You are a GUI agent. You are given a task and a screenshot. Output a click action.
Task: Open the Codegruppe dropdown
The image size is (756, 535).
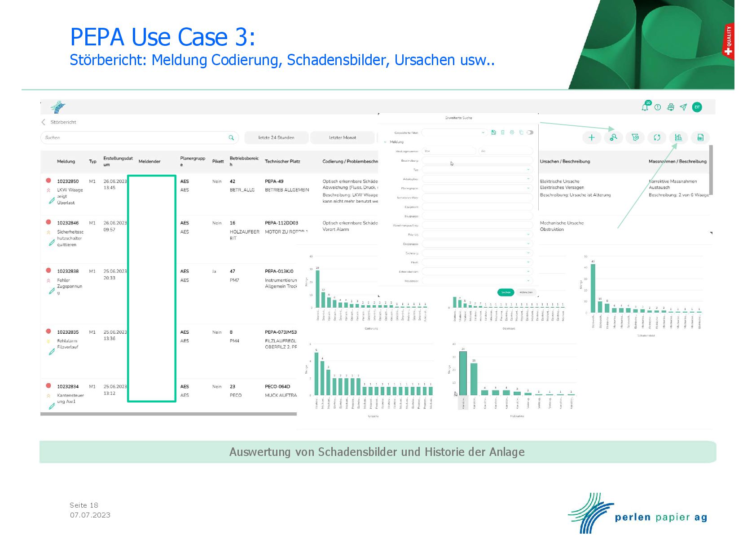coord(477,244)
